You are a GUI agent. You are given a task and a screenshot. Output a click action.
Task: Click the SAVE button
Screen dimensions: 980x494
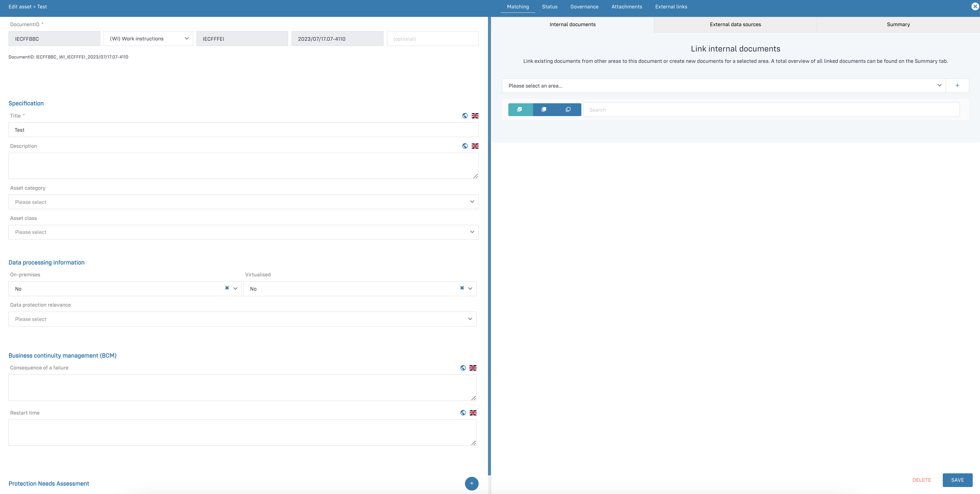pos(957,480)
